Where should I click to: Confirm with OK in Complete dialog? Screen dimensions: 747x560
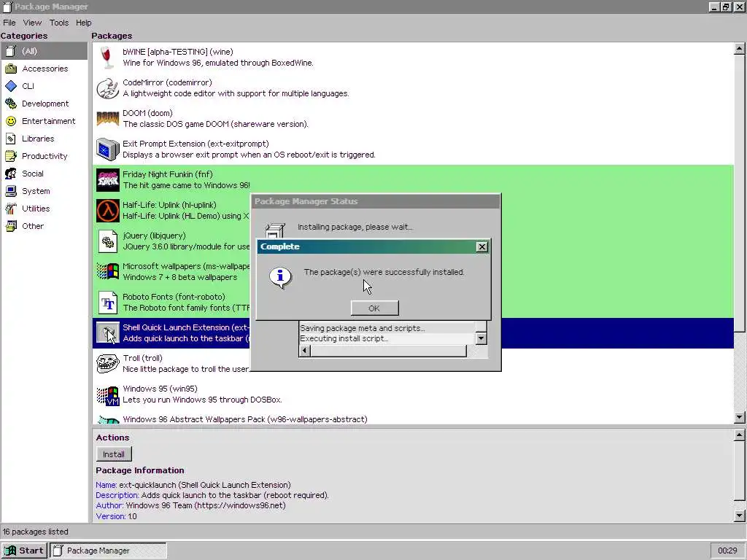[x=374, y=308]
